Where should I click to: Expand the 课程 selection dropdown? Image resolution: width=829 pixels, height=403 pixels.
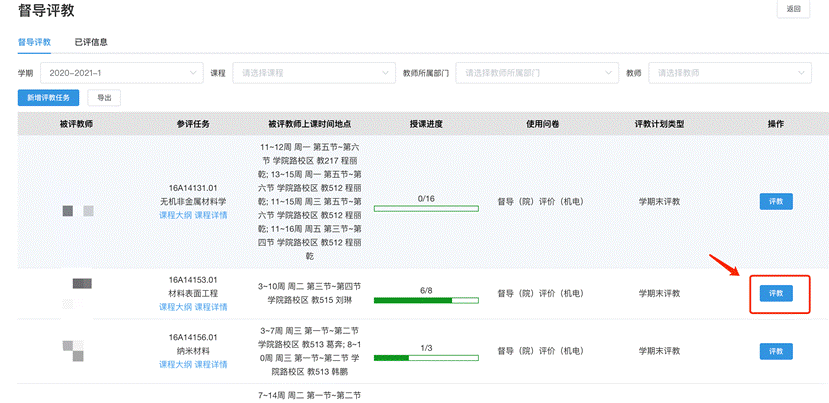click(313, 73)
